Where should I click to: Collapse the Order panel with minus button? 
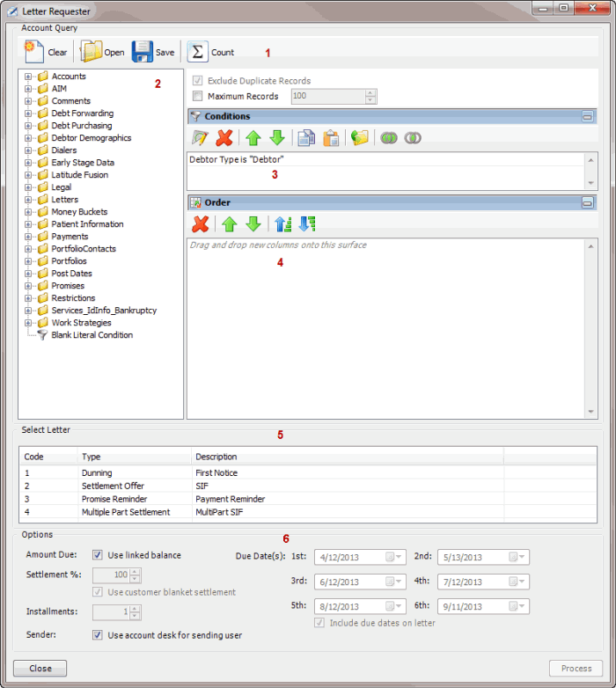[x=588, y=202]
